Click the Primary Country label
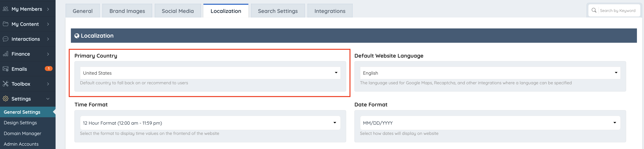The width and height of the screenshot is (644, 149). pyautogui.click(x=96, y=56)
